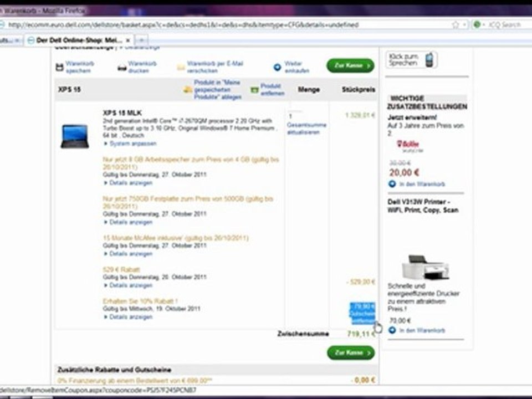Click blue plus icon under 20,00 € offer
The height and width of the screenshot is (399, 532).
392,184
